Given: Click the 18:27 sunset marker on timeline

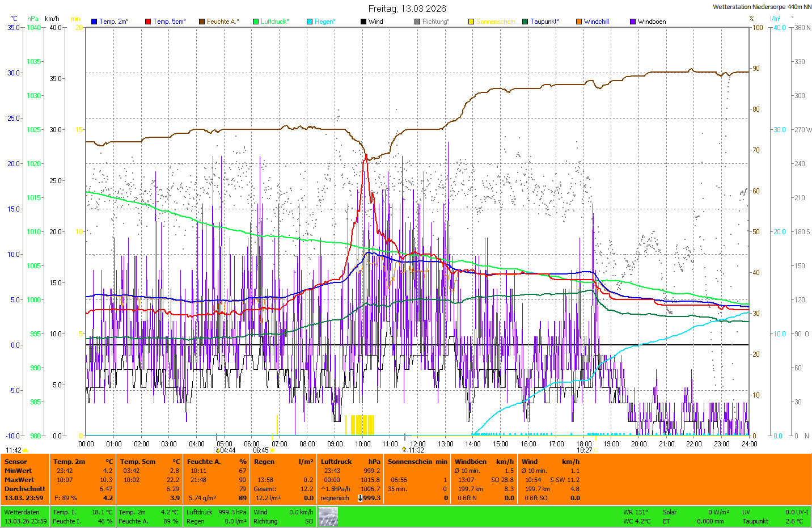Looking at the screenshot, I should [x=585, y=450].
